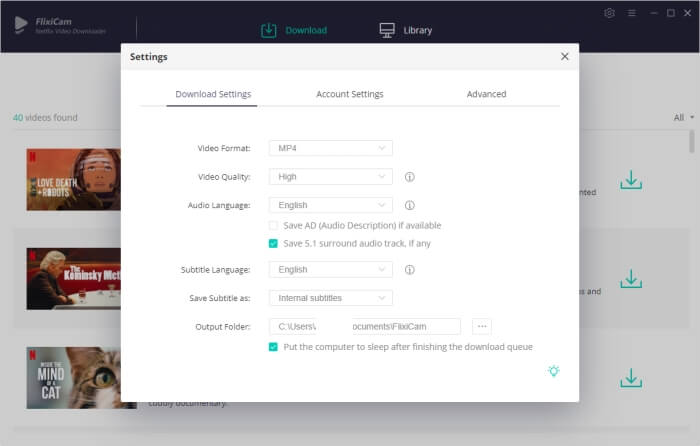
Task: Click the browse button for Output Folder
Action: point(481,326)
